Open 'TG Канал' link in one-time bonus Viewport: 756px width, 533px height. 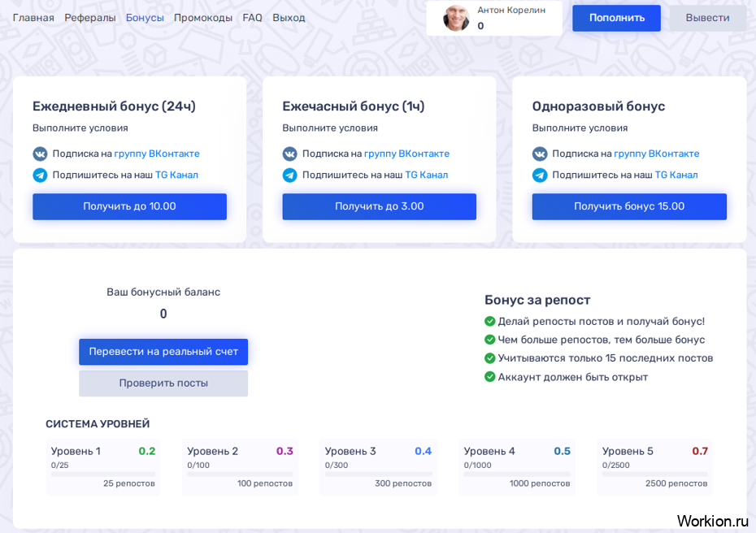(676, 175)
